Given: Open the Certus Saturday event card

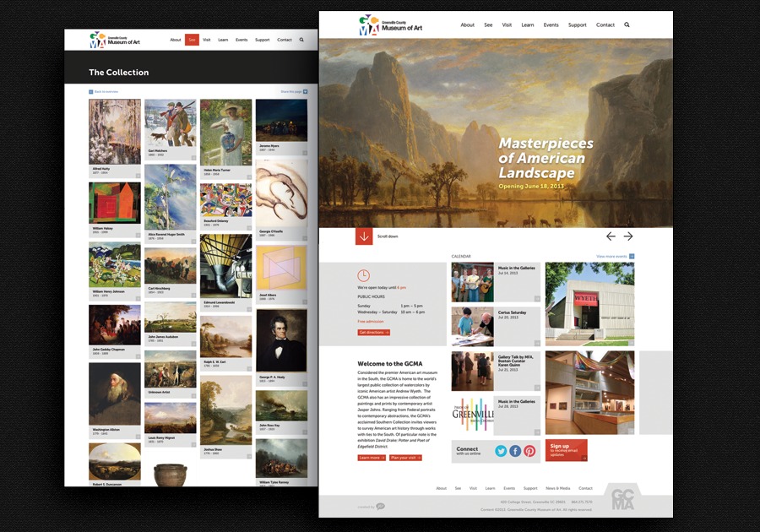Looking at the screenshot, I should (x=496, y=327).
